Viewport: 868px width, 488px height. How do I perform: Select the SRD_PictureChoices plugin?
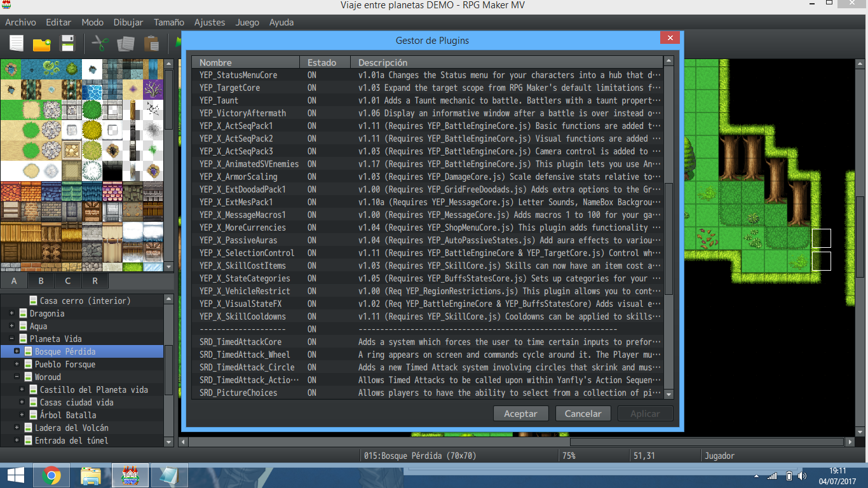pos(428,393)
